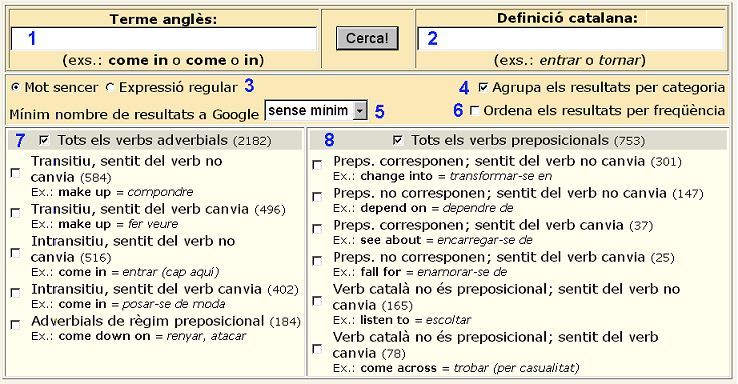The image size is (738, 384).
Task: Check Preps. corresponen; sentit del verb canvia (37)
Action: click(317, 229)
